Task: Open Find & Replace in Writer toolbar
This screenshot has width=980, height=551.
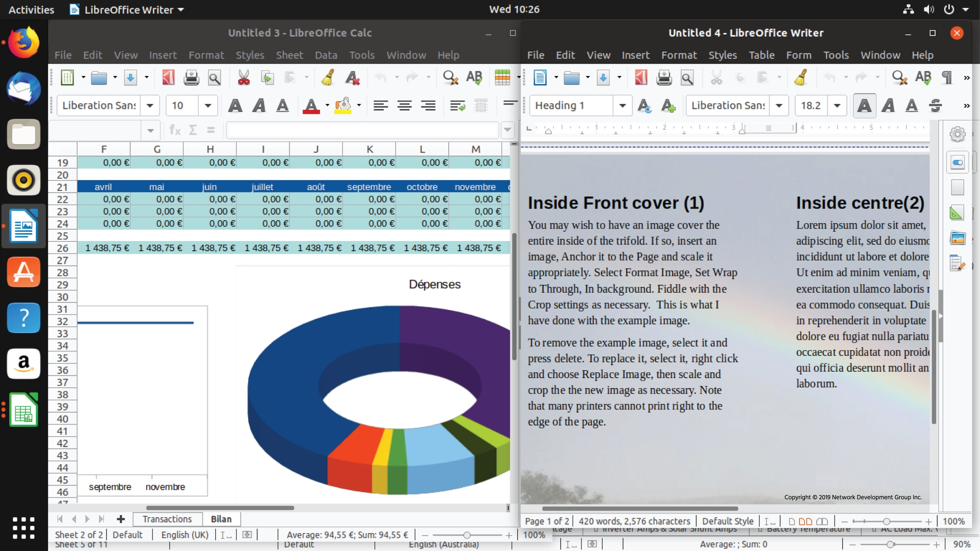Action: [899, 78]
